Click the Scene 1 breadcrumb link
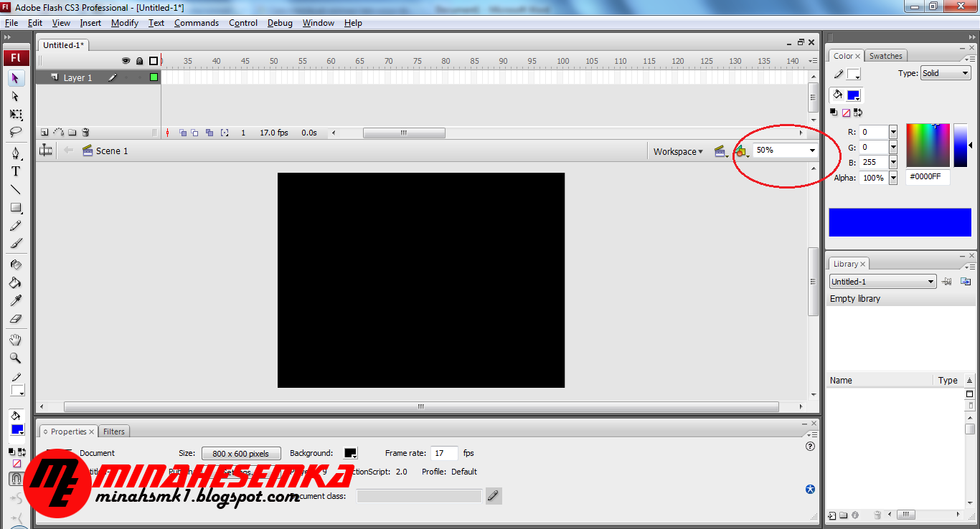980x529 pixels. coord(111,151)
